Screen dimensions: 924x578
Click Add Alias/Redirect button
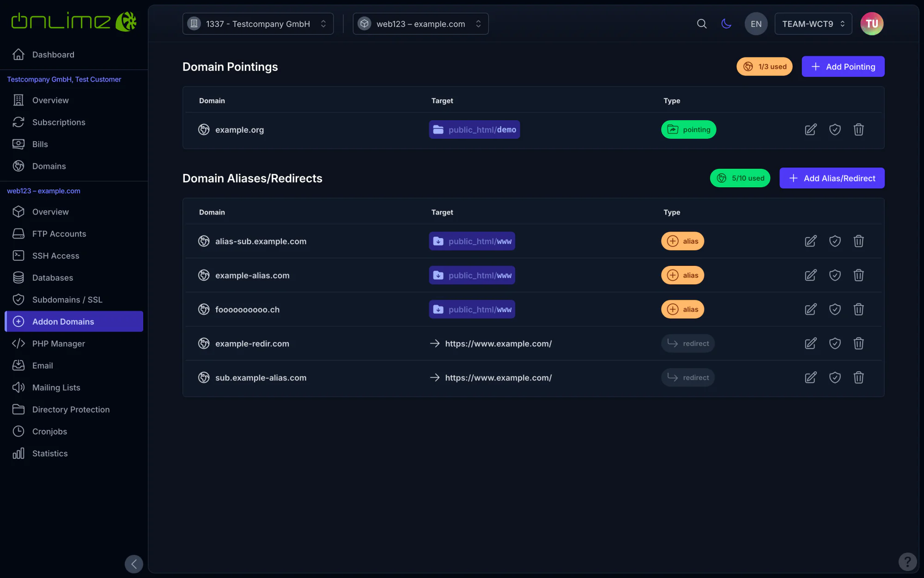[832, 178]
